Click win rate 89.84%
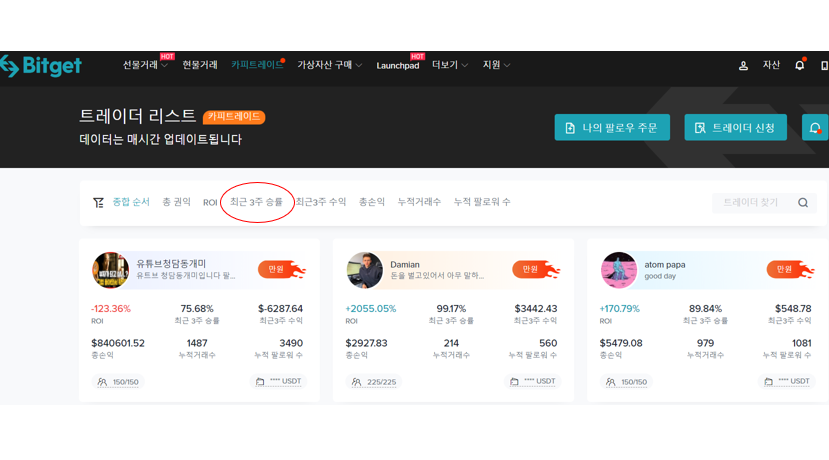The width and height of the screenshot is (829, 460). tap(705, 309)
